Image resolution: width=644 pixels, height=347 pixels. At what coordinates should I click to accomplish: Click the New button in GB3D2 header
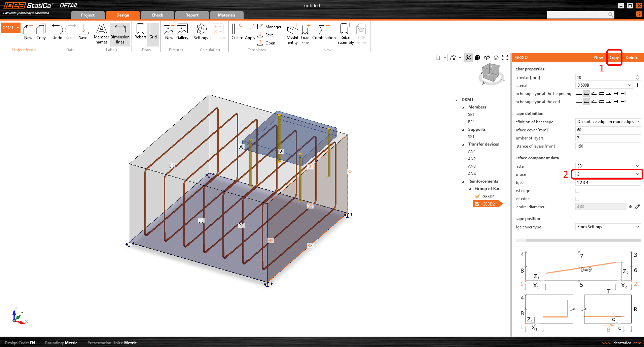click(x=598, y=58)
